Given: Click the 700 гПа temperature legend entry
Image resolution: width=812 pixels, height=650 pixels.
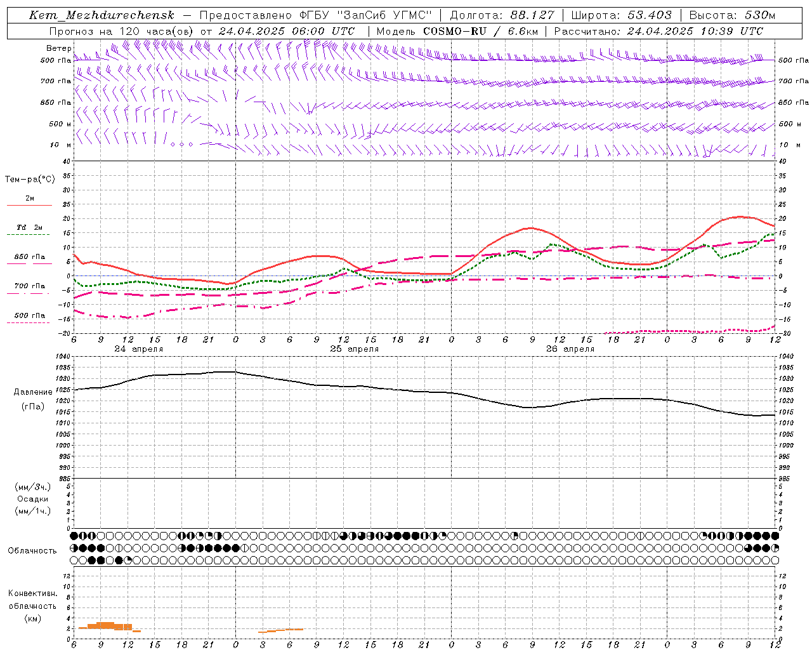Looking at the screenshot, I should [x=29, y=286].
